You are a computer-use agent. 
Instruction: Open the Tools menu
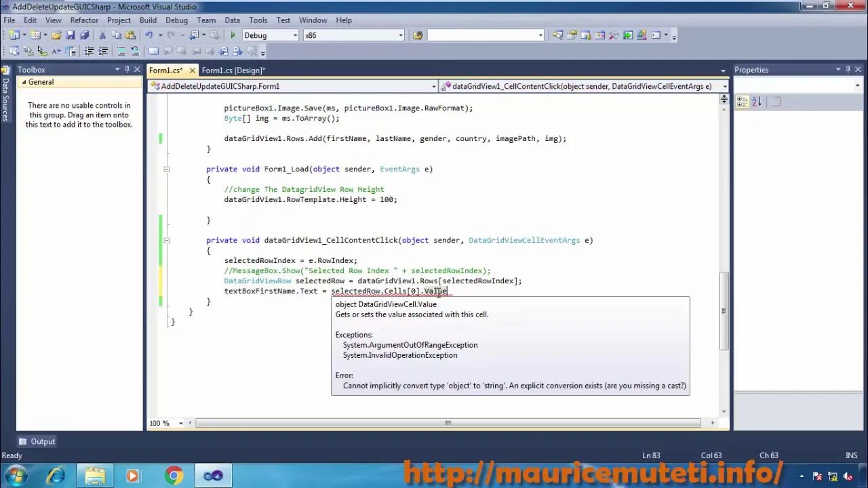point(258,20)
